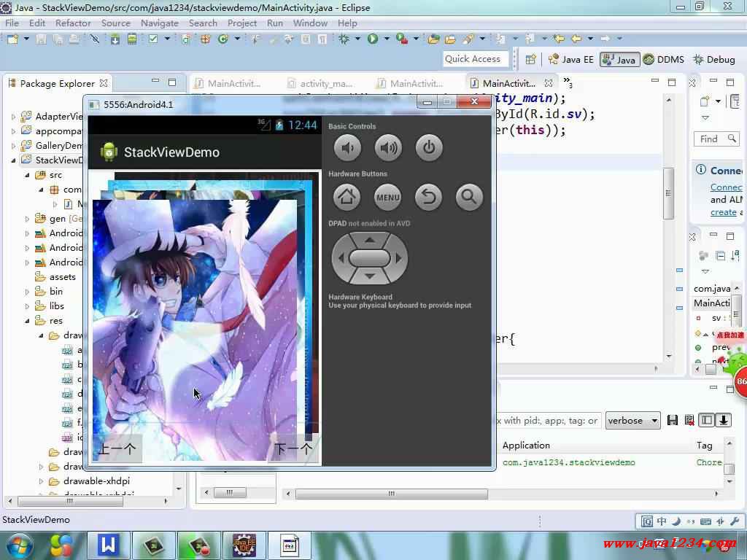The height and width of the screenshot is (560, 747).
Task: Clear the LogCat log
Action: [689, 420]
